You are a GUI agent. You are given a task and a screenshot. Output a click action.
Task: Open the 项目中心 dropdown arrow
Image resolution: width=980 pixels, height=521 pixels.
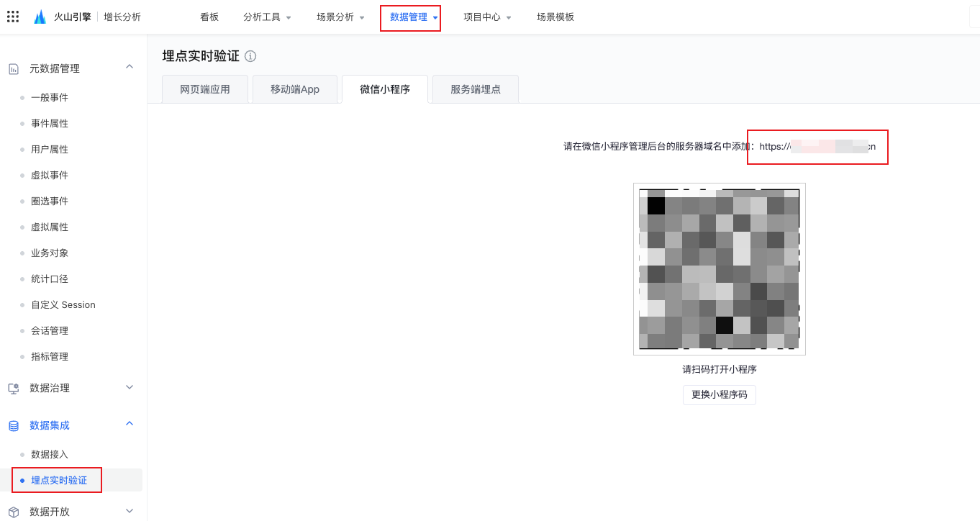(x=509, y=18)
